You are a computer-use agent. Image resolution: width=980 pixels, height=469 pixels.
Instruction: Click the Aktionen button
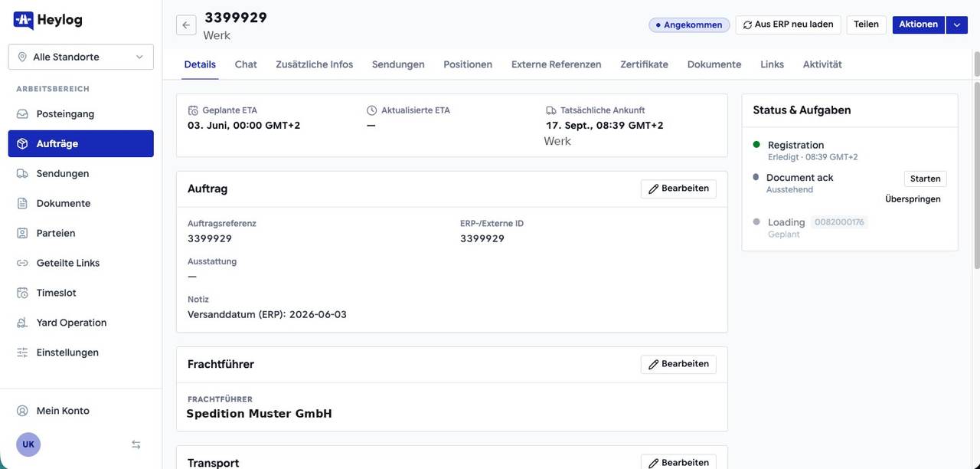pyautogui.click(x=919, y=25)
